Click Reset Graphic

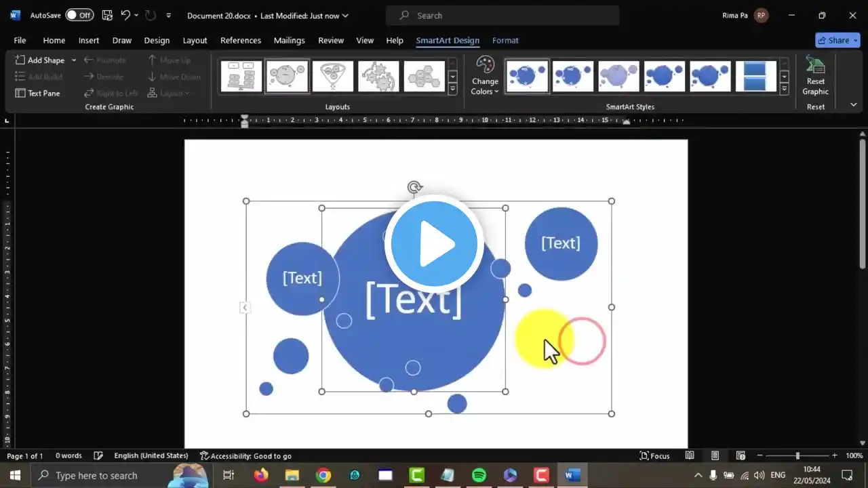point(815,76)
